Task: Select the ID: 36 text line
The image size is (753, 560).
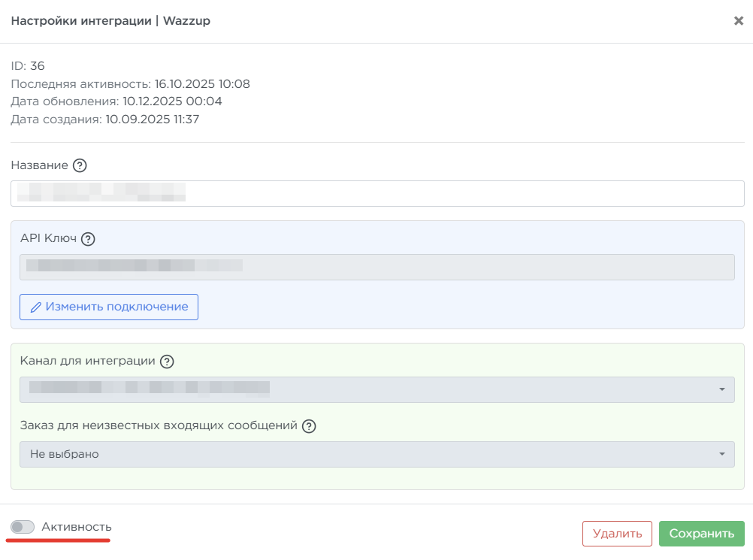Action: [28, 66]
